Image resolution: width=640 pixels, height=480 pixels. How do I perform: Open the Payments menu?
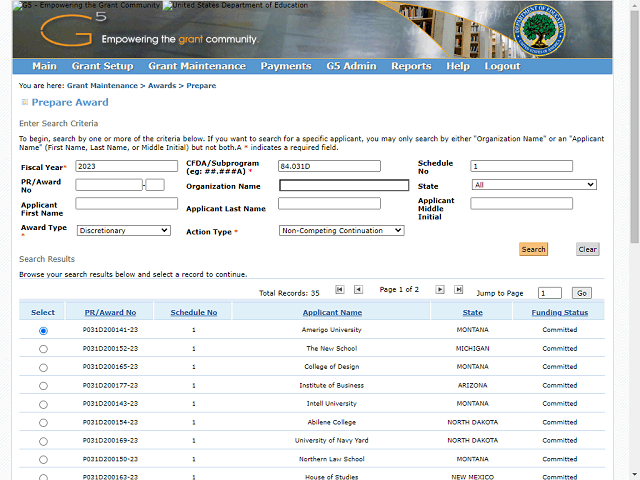285,66
